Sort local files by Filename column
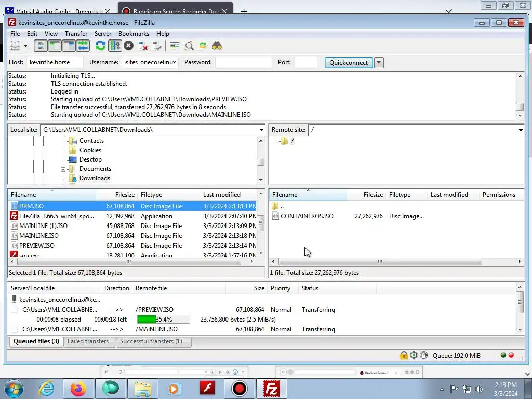This screenshot has height=399, width=532. coord(52,195)
